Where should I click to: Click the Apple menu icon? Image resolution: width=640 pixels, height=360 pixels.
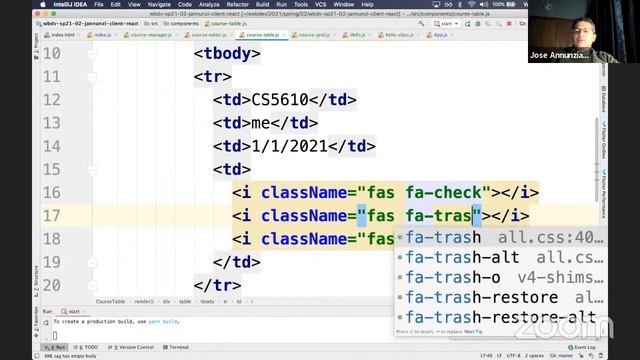point(42,4)
